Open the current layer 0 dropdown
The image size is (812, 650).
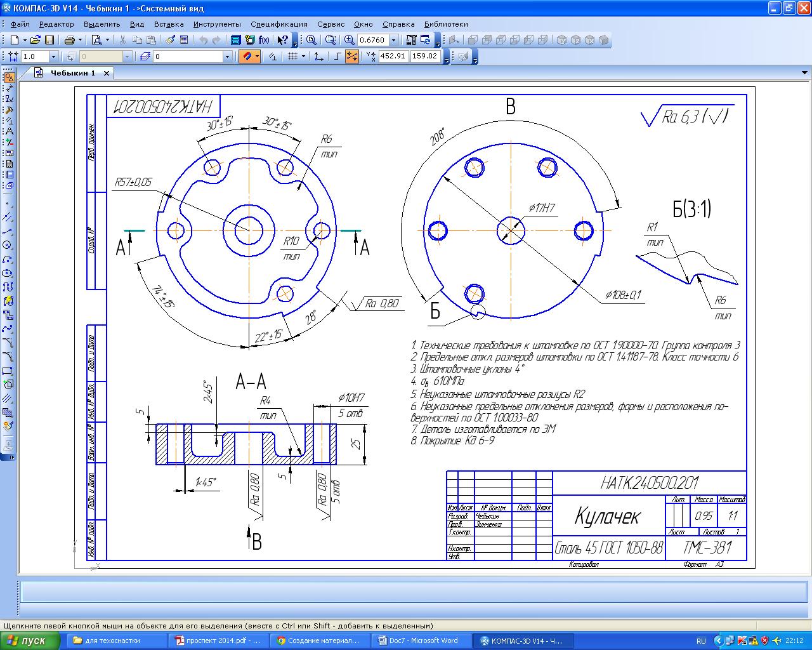[227, 56]
